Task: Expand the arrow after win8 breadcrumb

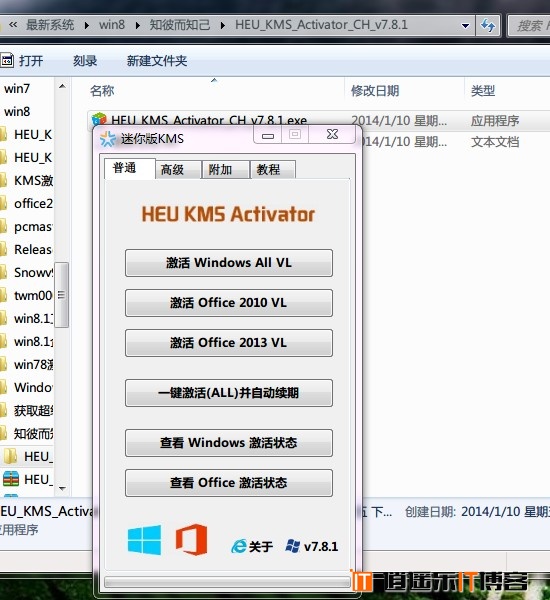Action: pyautogui.click(x=138, y=26)
